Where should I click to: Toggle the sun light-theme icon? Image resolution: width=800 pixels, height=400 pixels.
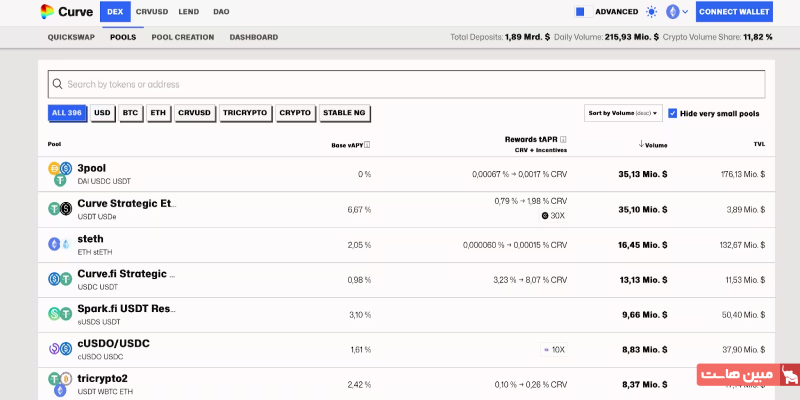click(x=652, y=12)
